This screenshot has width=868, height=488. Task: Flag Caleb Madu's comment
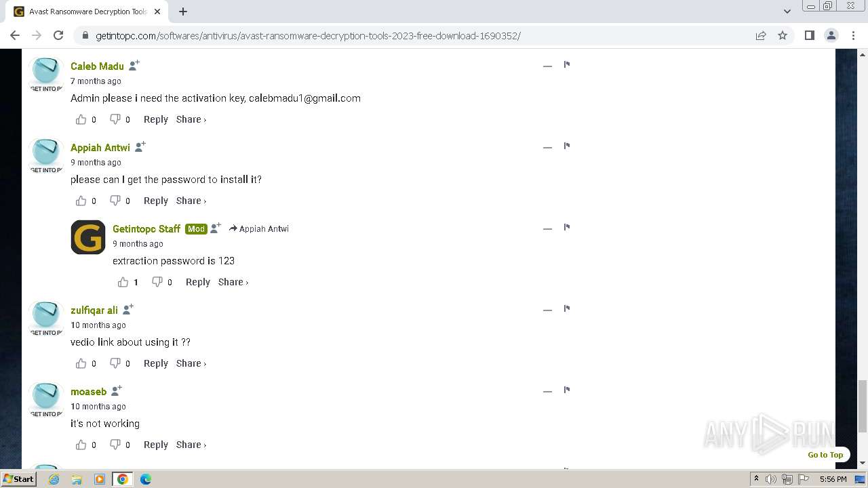coord(567,65)
